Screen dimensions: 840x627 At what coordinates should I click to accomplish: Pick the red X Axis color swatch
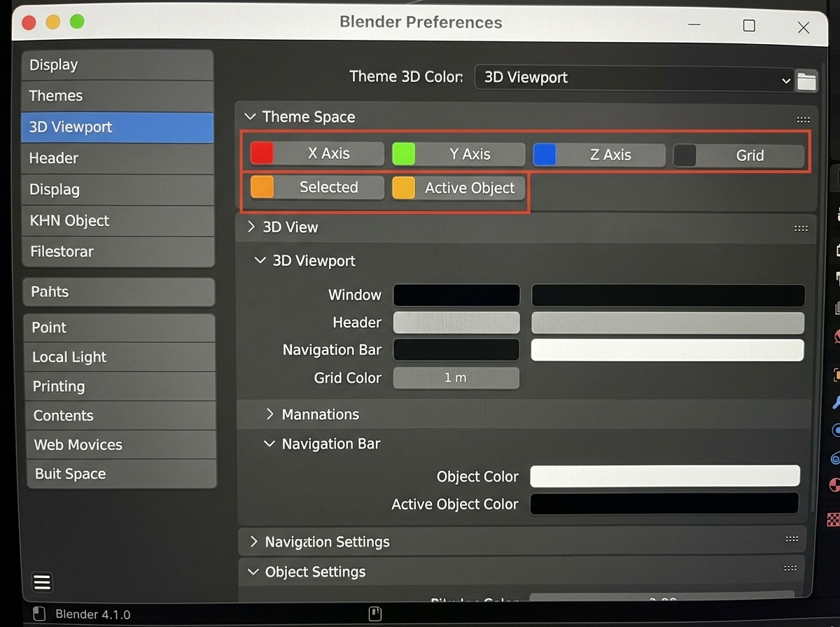(262, 153)
